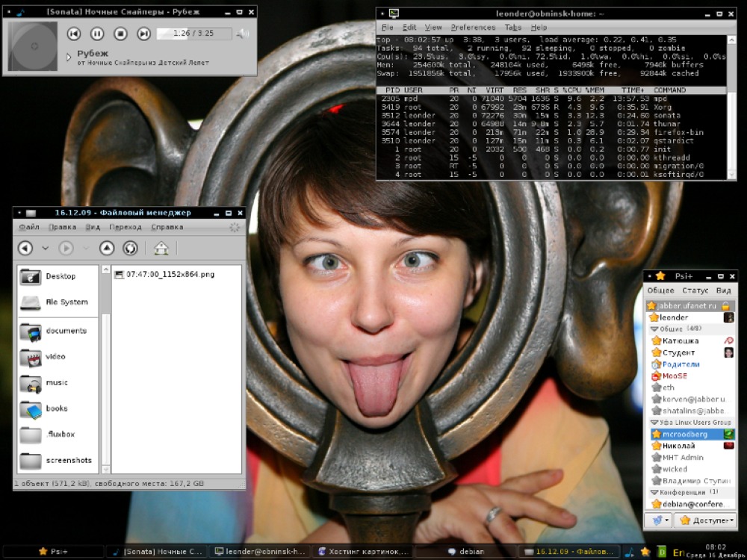
Task: Go to home folder in file manager
Action: pyautogui.click(x=161, y=248)
